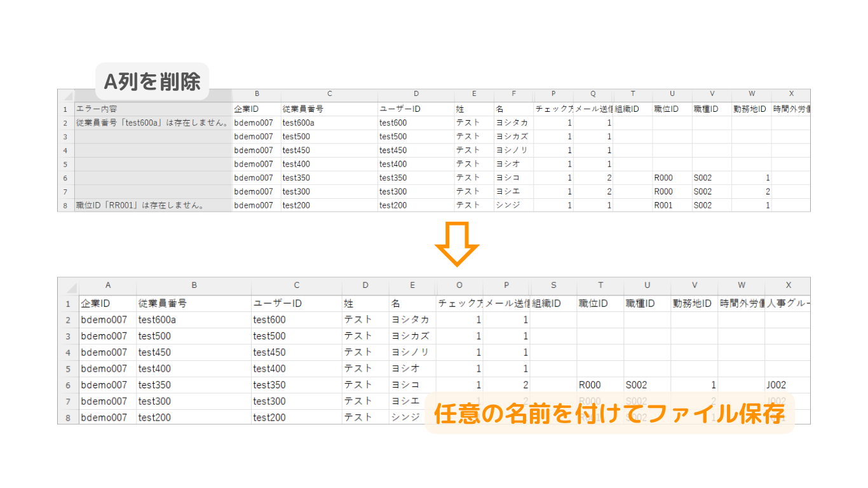Click 'ユーザーID' header cell in bottom spreadsheet
Image resolution: width=868 pixels, height=488 pixels.
(296, 304)
